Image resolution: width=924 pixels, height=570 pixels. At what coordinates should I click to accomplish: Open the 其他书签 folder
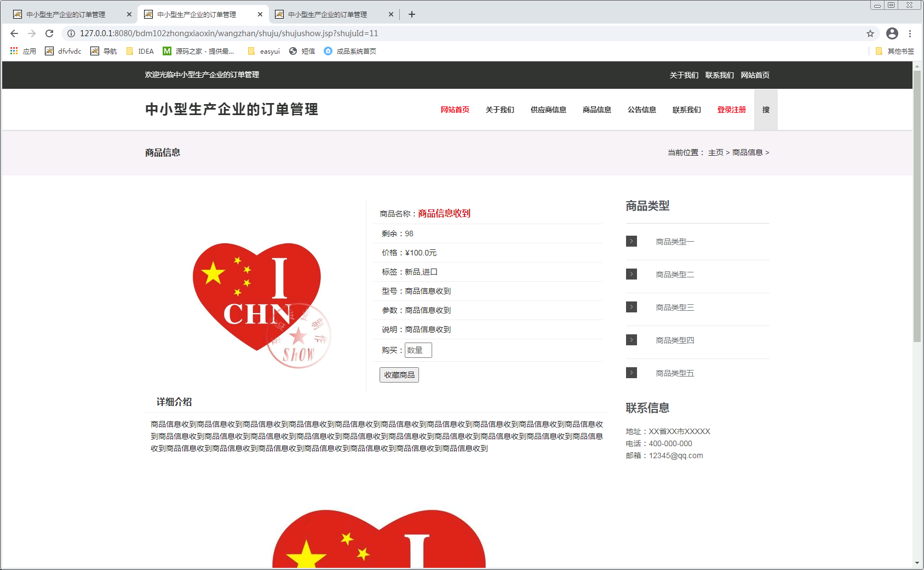(x=895, y=51)
